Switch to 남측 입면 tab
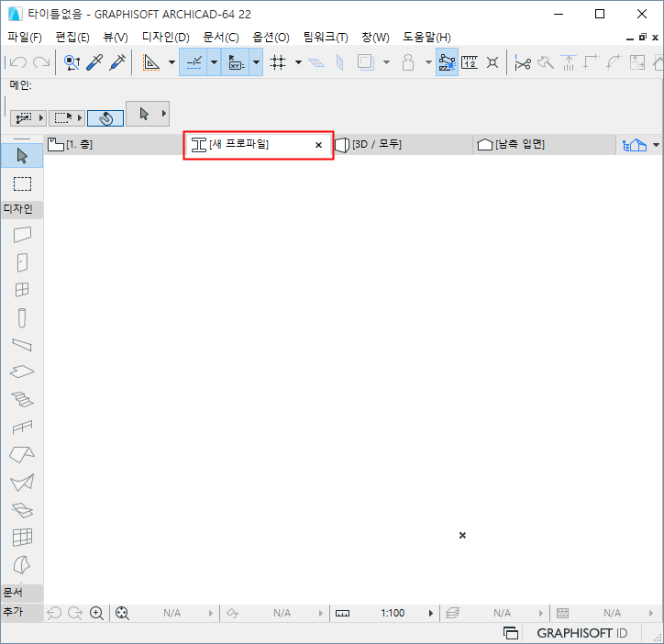The width and height of the screenshot is (664, 644). click(x=544, y=144)
